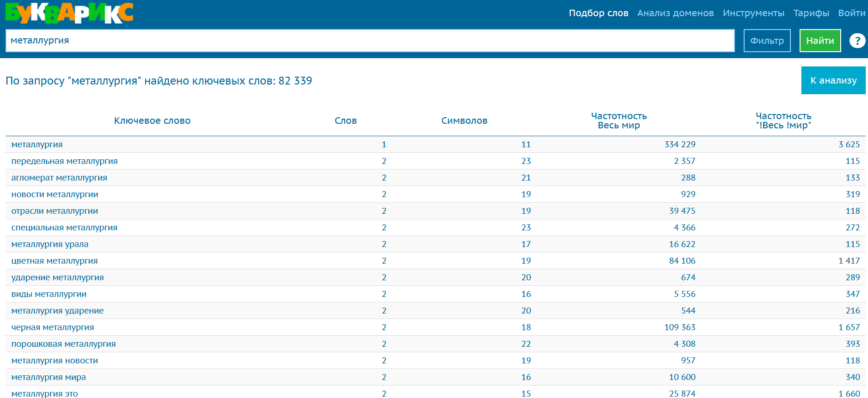Click the green Найти button
Screen dimensions: 868x398
[x=820, y=41]
